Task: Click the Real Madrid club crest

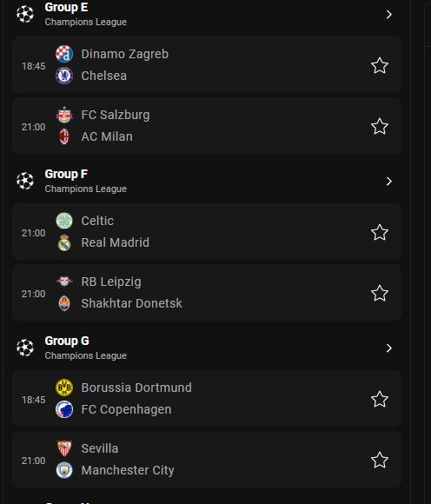Action: point(64,242)
